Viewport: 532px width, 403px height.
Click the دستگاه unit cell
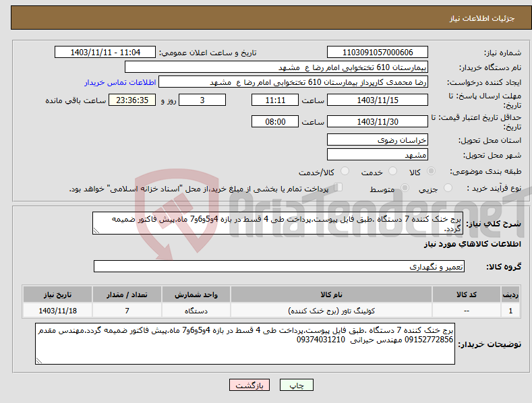pyautogui.click(x=196, y=311)
